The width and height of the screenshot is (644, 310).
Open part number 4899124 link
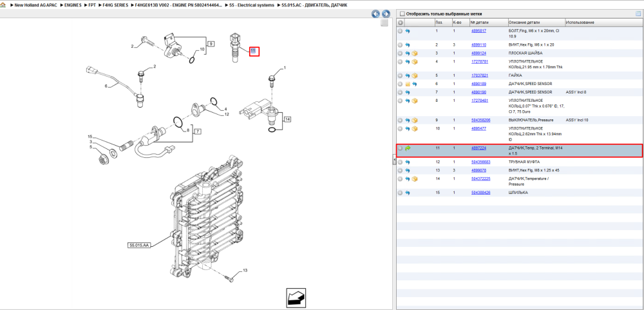tap(478, 53)
